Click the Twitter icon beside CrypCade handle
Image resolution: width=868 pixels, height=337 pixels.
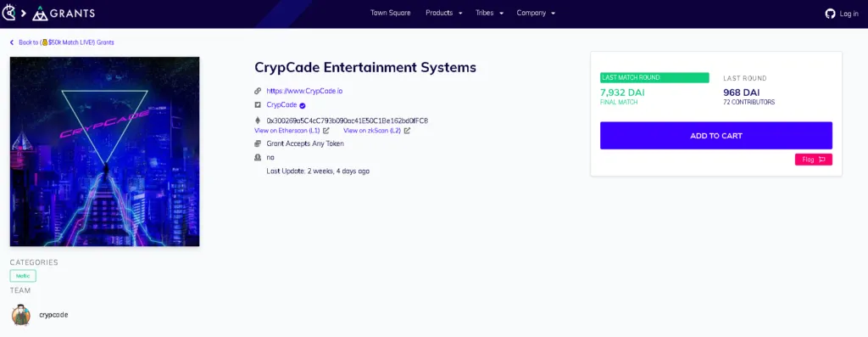(x=258, y=104)
